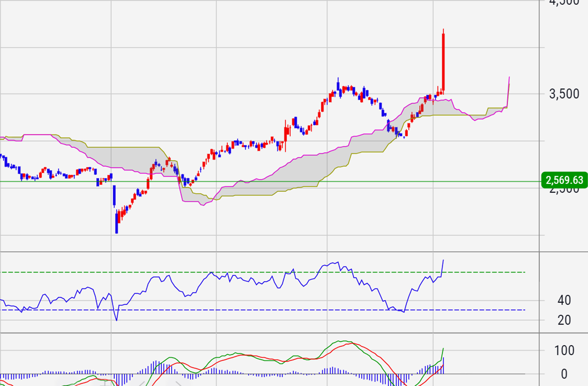Click the green 2,569.63 price label
The width and height of the screenshot is (588, 386).
click(564, 180)
